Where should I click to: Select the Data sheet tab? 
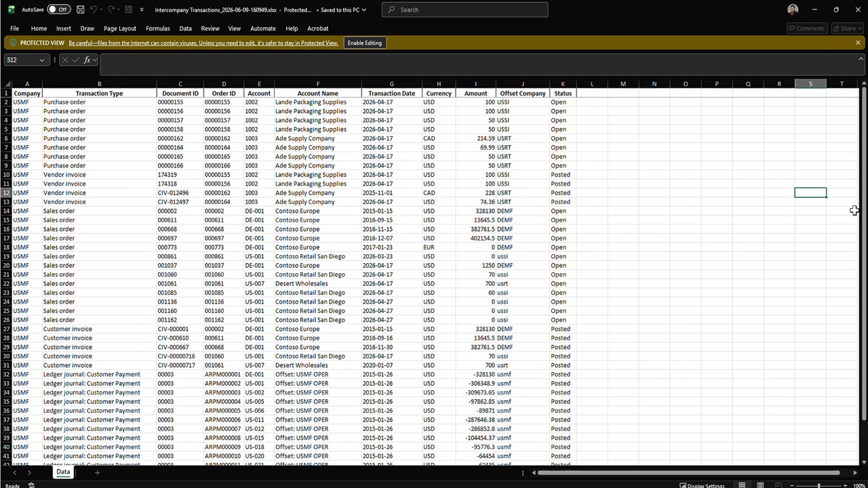[x=63, y=472]
